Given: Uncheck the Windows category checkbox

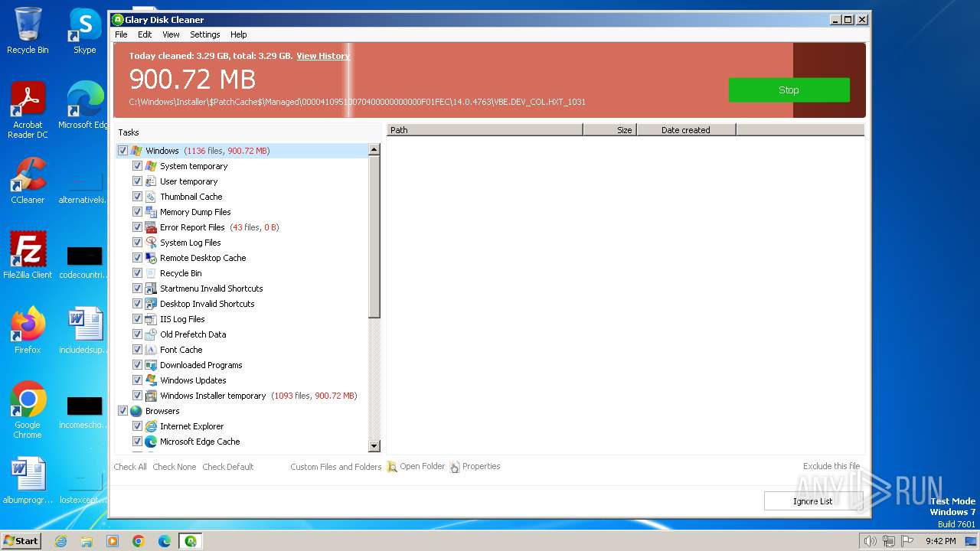Looking at the screenshot, I should (x=122, y=151).
